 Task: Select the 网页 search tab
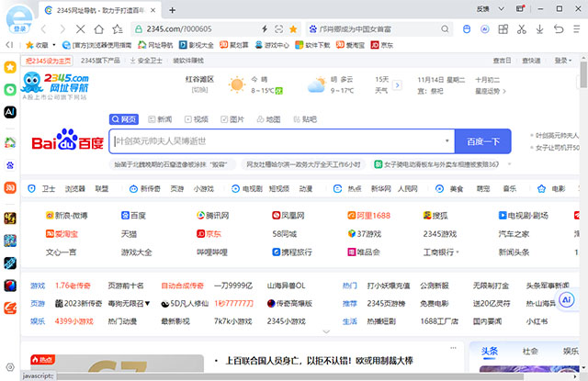(x=124, y=119)
